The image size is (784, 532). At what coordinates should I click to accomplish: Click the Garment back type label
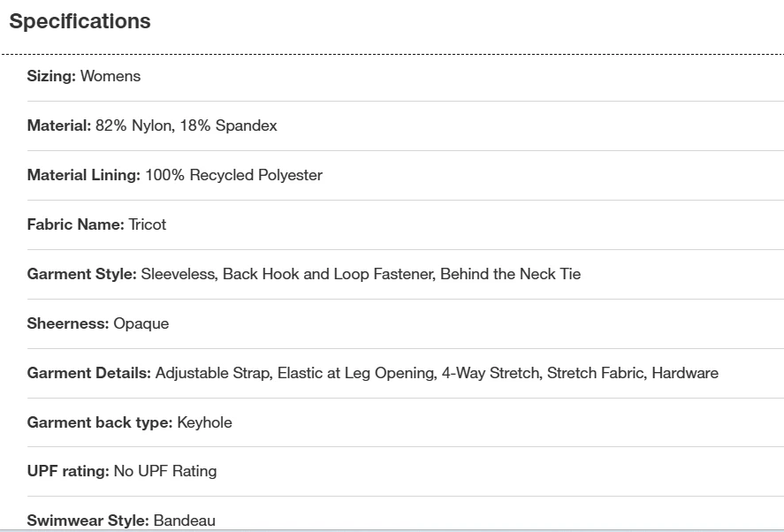100,422
